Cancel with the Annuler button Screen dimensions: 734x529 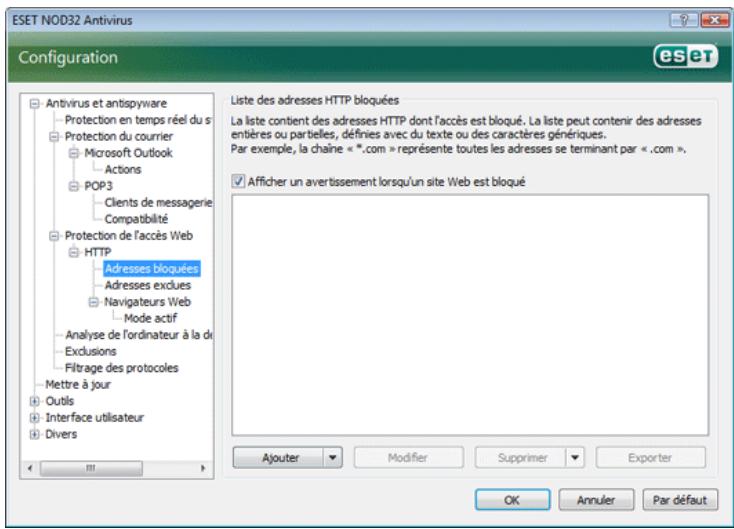(x=596, y=500)
